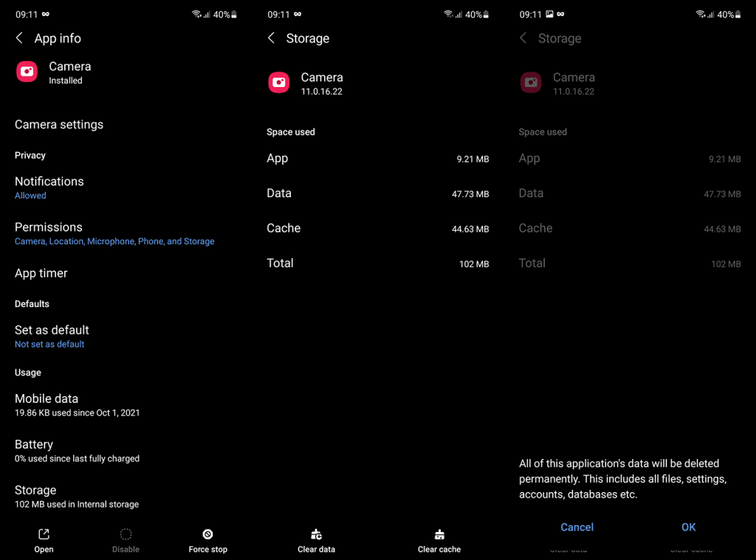
Task: Open App timer option
Action: tap(126, 273)
